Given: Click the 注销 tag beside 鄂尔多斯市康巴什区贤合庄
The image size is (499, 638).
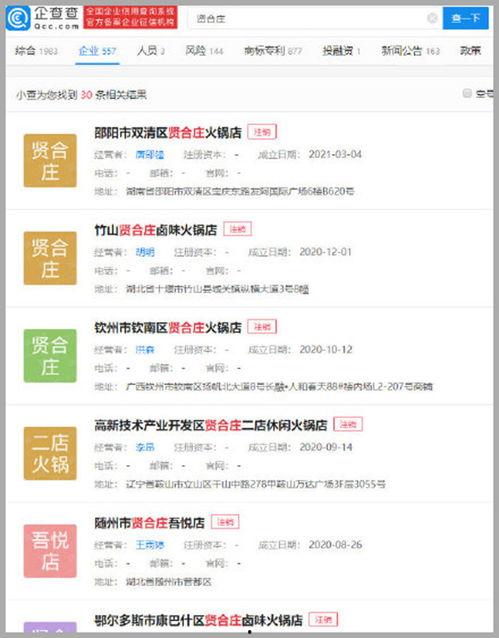Looking at the screenshot, I should [x=323, y=620].
